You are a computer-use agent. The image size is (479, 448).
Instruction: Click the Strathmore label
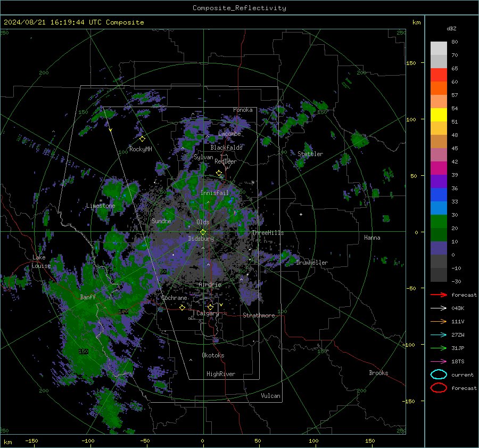(x=259, y=315)
